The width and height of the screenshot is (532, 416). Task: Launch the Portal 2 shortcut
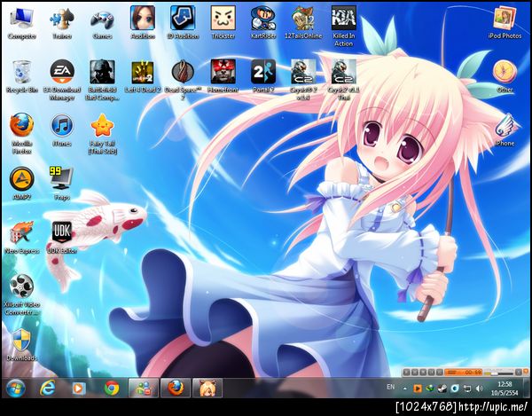pos(263,76)
